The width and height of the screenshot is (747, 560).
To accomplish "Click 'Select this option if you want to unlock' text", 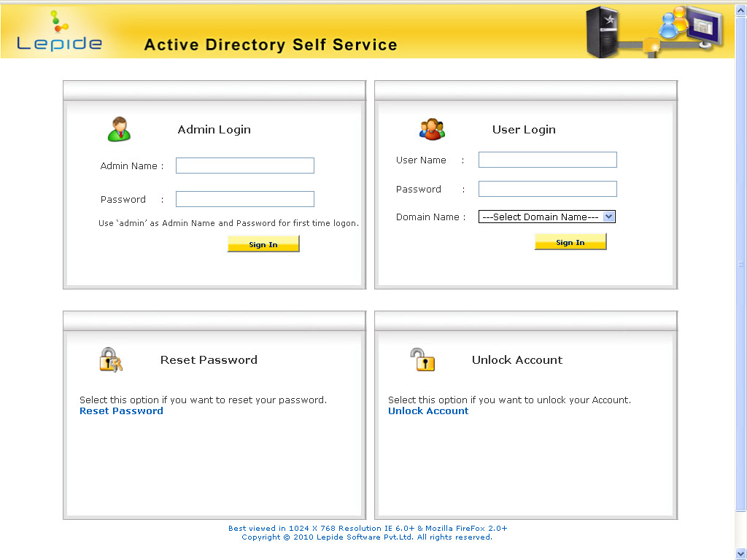I will pos(509,400).
